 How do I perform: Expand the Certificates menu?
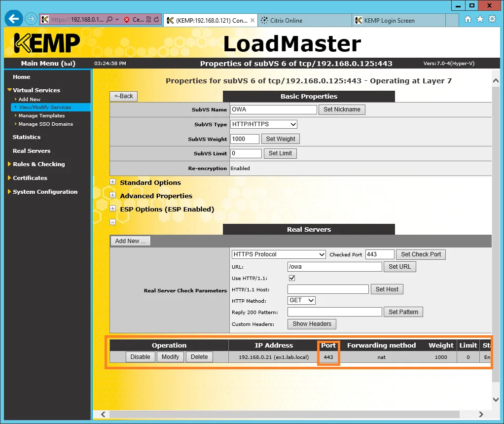(9, 178)
